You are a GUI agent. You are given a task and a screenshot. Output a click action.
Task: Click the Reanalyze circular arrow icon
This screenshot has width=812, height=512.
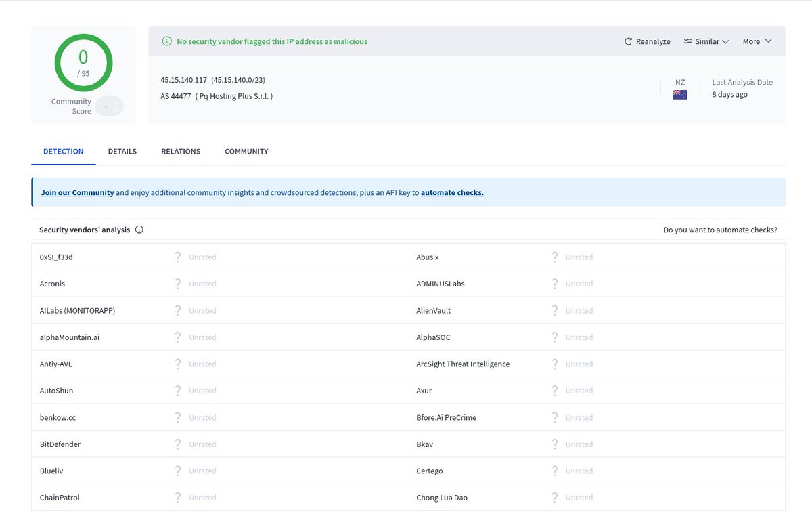coord(628,41)
